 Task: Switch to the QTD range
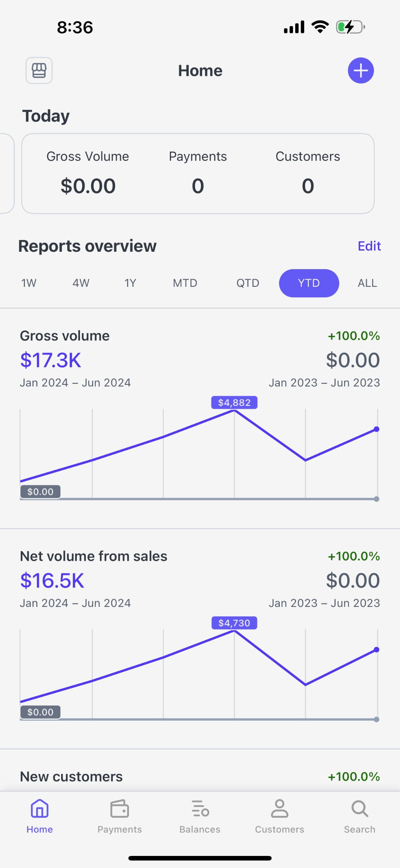coord(248,283)
